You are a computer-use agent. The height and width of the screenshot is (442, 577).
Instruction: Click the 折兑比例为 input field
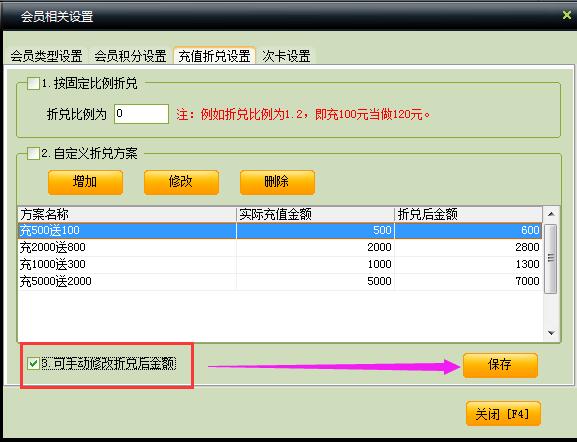(x=141, y=114)
